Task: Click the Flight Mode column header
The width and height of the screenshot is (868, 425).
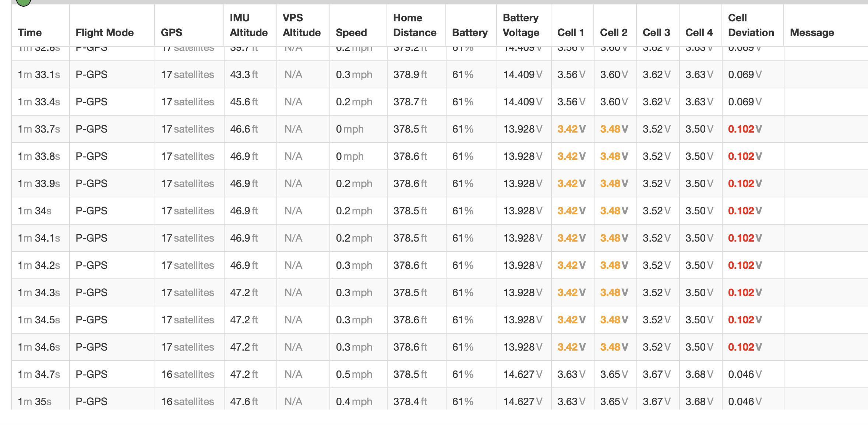Action: 105,32
